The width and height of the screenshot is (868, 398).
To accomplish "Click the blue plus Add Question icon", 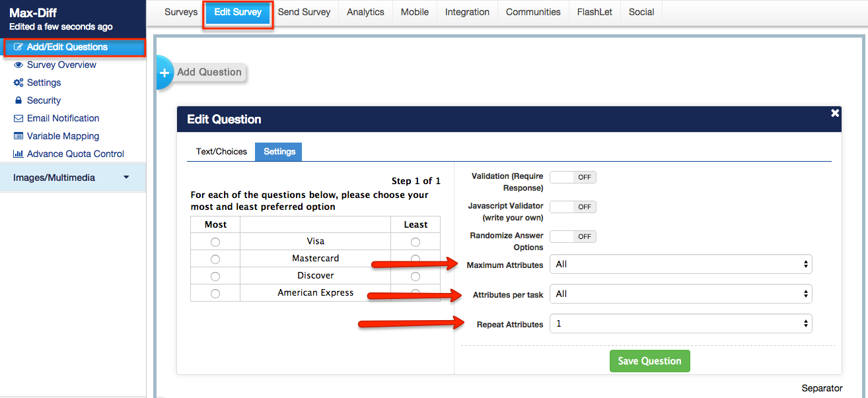I will pyautogui.click(x=164, y=73).
